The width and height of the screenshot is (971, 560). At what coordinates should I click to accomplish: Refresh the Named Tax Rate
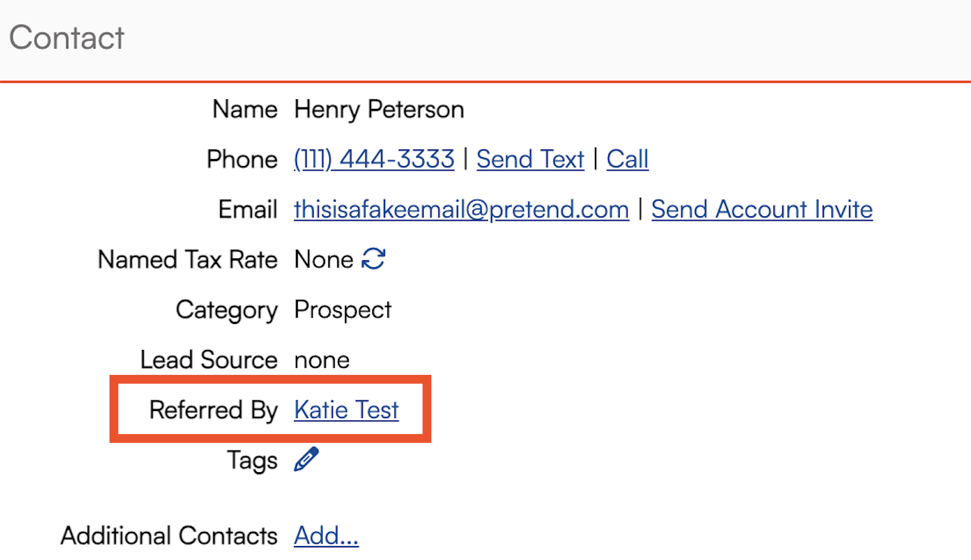374,259
